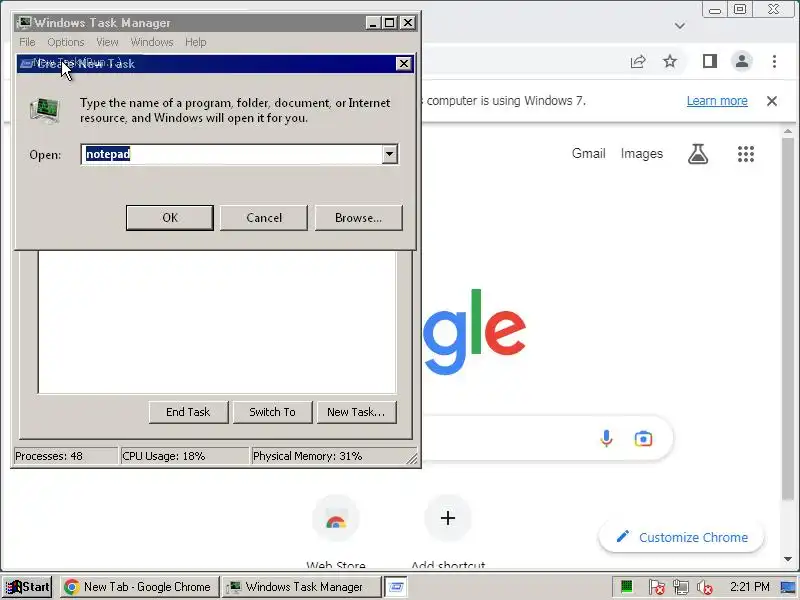Click the Physical Memory: 31% status text
This screenshot has width=800, height=600.
[308, 456]
